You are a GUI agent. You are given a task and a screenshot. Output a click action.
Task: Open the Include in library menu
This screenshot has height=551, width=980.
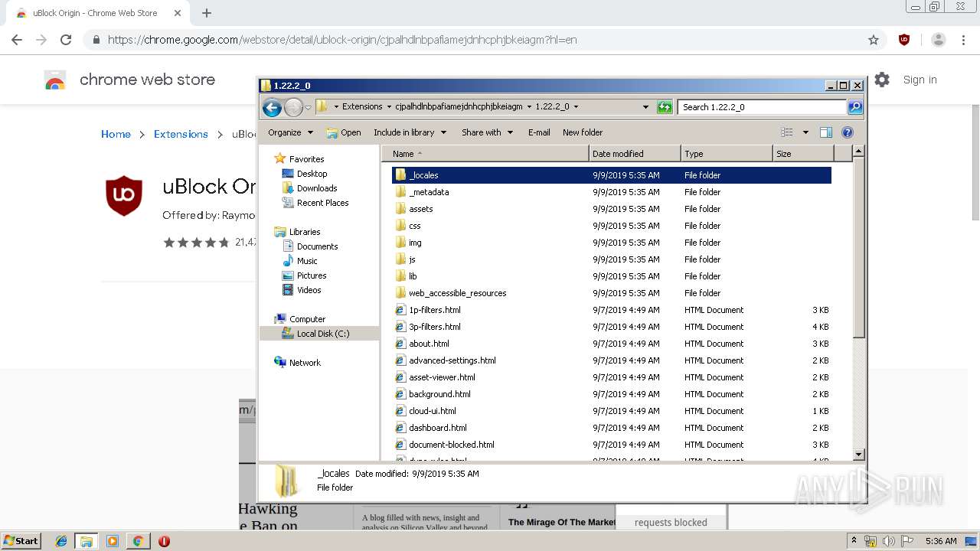(x=409, y=132)
